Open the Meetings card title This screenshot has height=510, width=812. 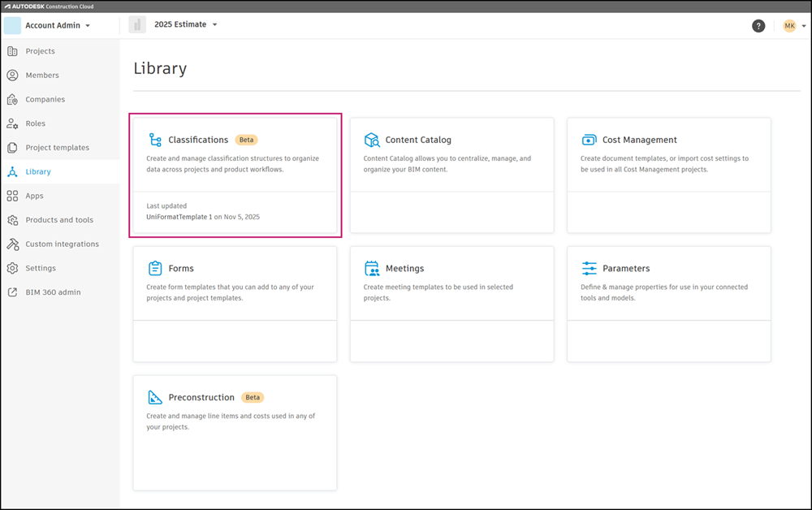tap(405, 268)
